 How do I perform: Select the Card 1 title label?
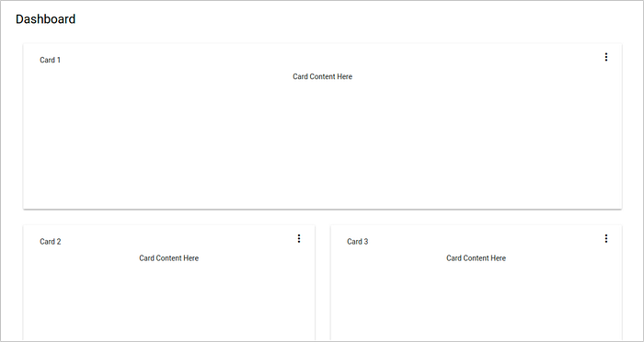coord(50,60)
